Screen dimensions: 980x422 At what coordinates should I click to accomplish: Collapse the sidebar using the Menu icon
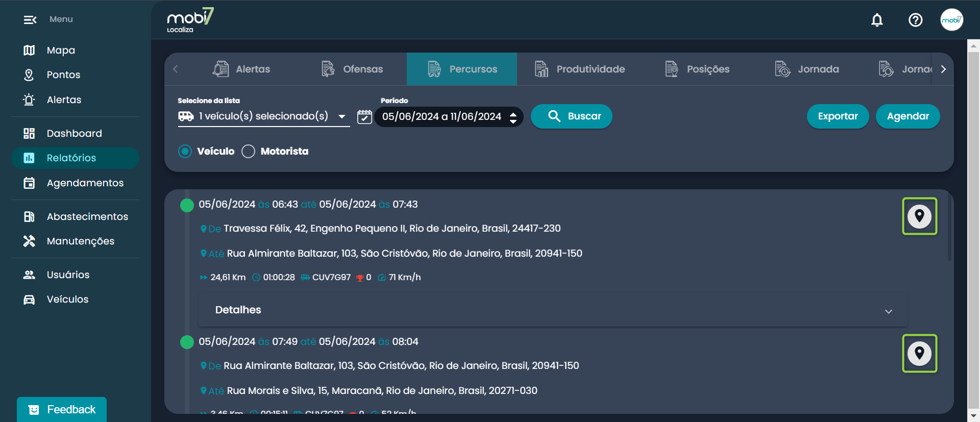(x=30, y=19)
